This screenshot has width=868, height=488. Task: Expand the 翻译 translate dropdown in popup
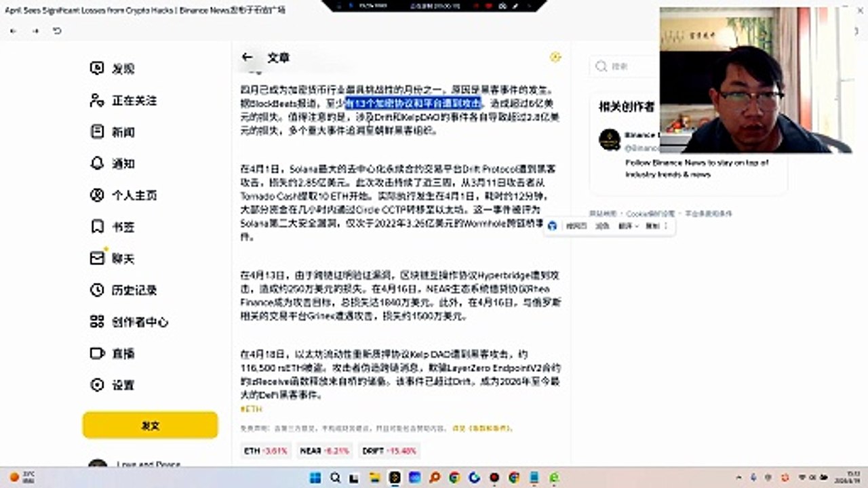pyautogui.click(x=628, y=226)
